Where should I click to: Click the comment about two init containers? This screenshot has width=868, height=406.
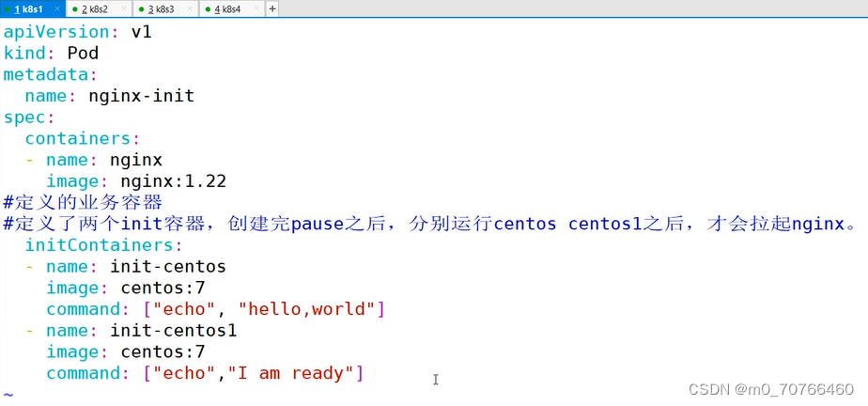(429, 224)
